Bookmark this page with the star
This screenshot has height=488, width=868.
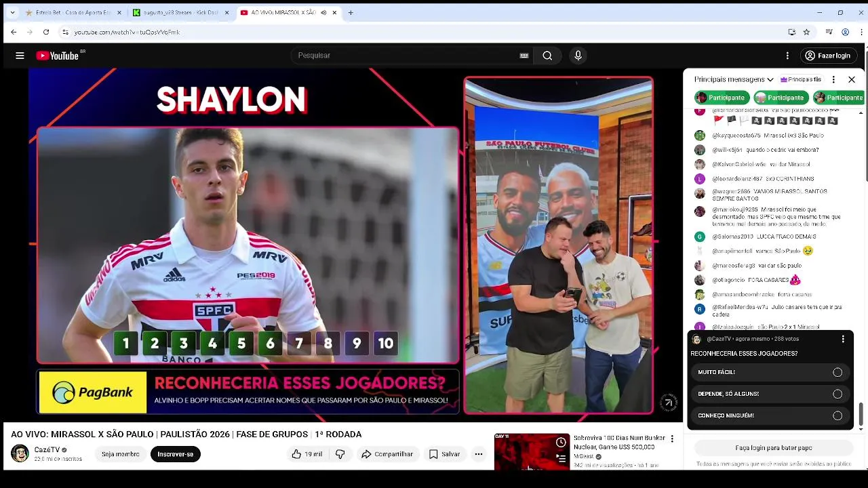(x=806, y=32)
